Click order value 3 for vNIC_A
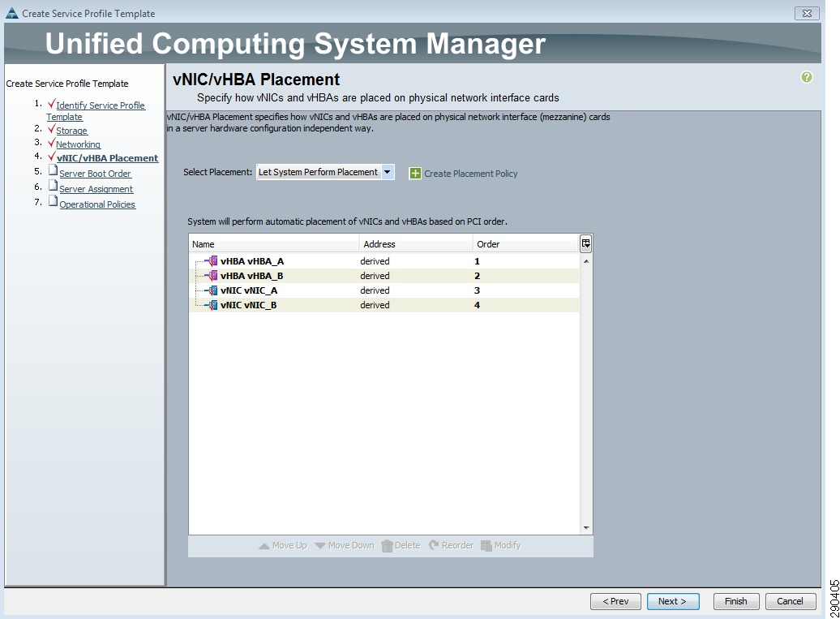Viewport: 840px width, 619px height. pos(477,290)
